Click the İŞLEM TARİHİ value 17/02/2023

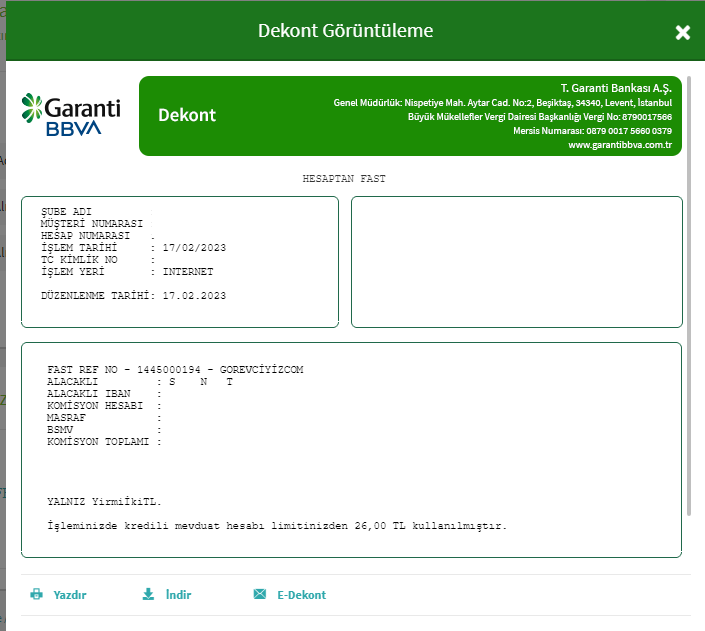194,248
